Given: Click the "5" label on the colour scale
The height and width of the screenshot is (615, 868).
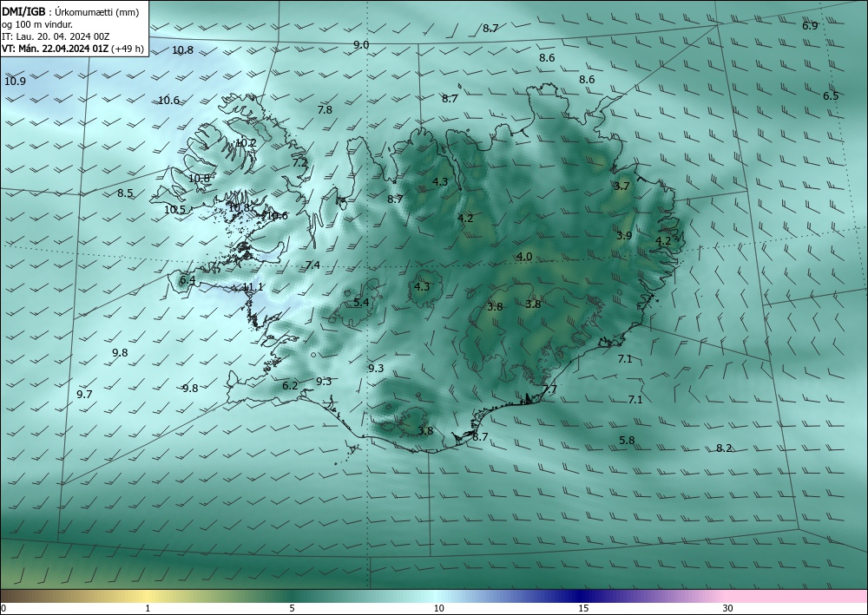Looking at the screenshot, I should pos(292,608).
